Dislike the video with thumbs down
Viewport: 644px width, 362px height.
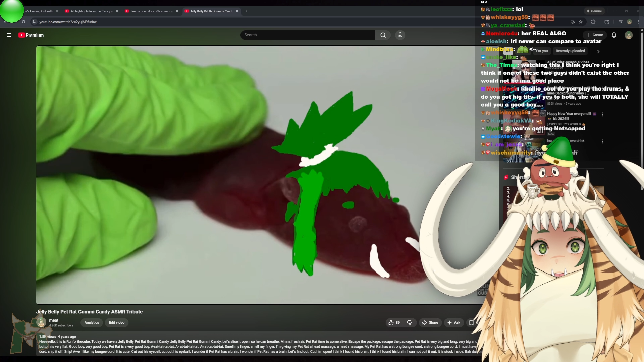tap(410, 322)
